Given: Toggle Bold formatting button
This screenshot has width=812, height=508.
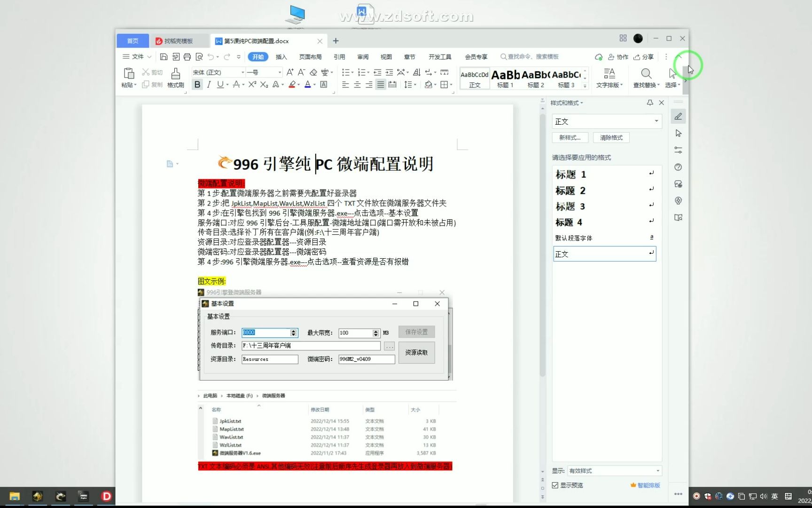Looking at the screenshot, I should (x=197, y=85).
